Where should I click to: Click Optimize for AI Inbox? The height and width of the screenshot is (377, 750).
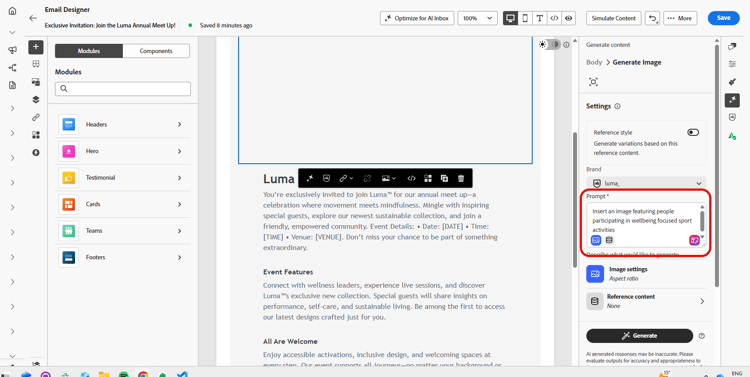(417, 18)
